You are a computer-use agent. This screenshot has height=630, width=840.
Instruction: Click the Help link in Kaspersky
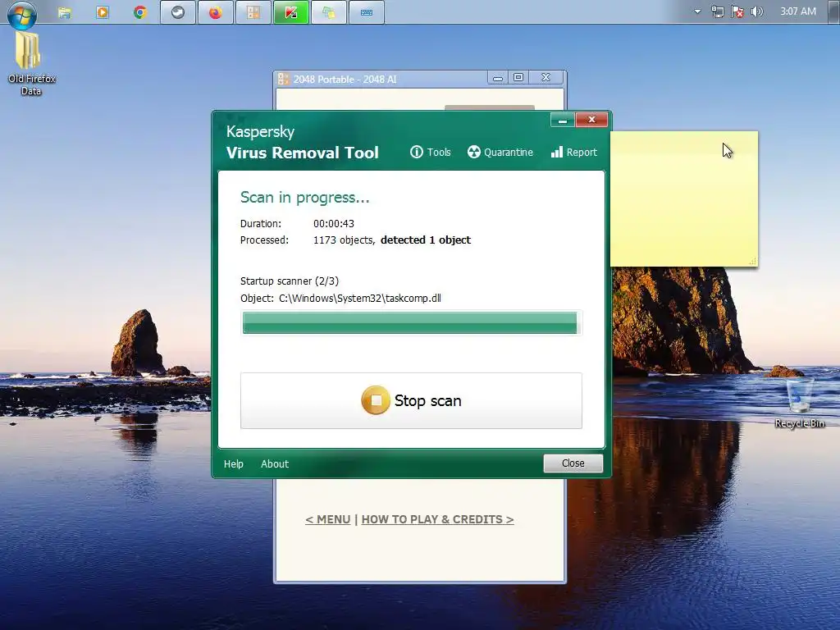pyautogui.click(x=234, y=464)
